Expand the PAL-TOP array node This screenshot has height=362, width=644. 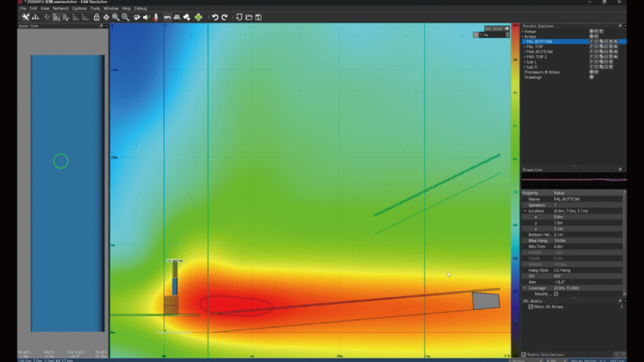[525, 47]
